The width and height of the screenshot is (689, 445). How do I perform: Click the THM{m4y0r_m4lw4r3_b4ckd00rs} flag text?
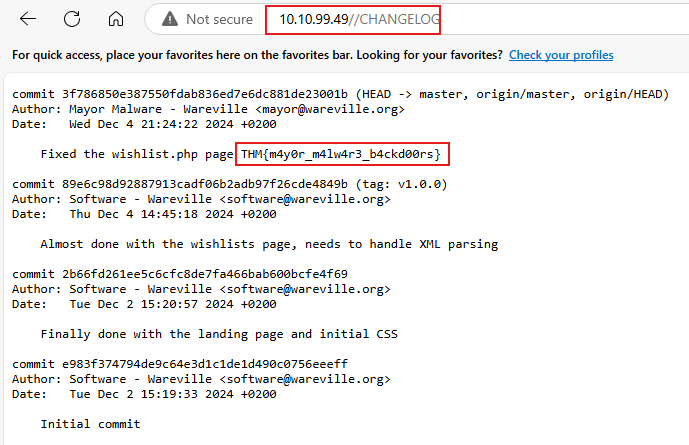point(341,154)
